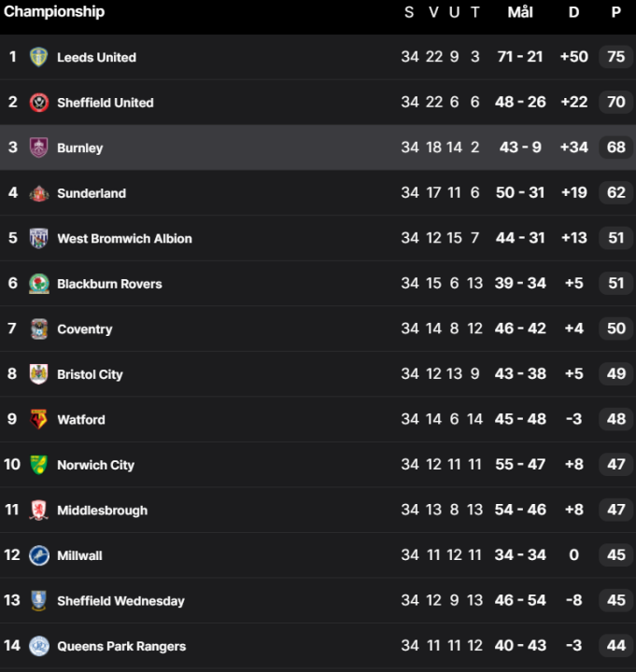636x672 pixels.
Task: Click the Sheffield United club crest
Action: click(38, 103)
